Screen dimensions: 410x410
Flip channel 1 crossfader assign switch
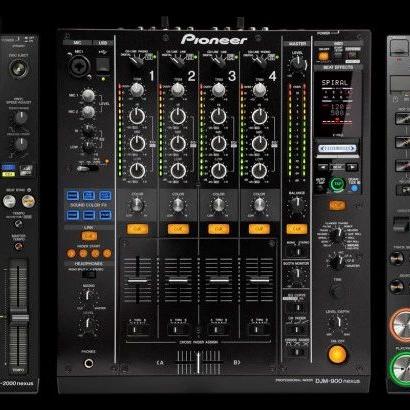(x=137, y=330)
